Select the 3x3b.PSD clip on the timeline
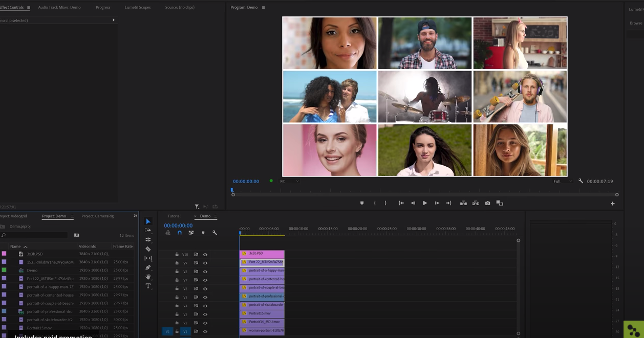Viewport: 644px width, 338px height. pos(262,254)
